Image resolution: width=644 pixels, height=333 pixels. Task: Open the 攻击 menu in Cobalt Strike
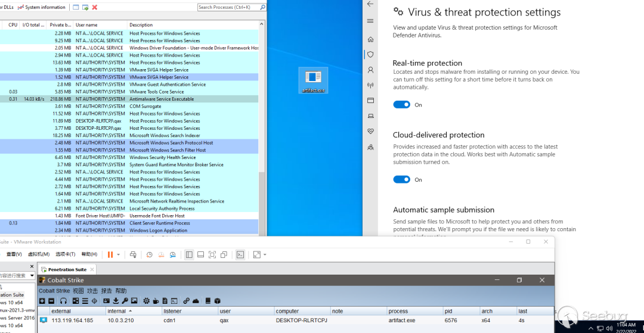pyautogui.click(x=92, y=291)
